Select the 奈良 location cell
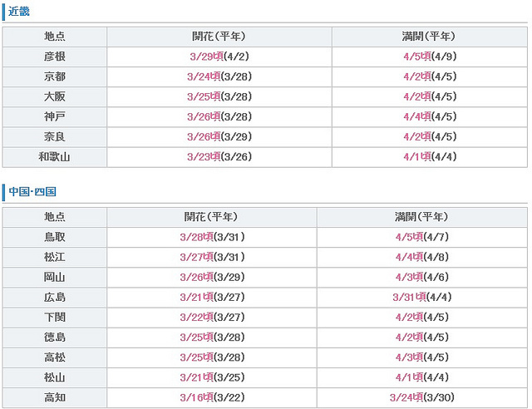Viewport: 532px width, 409px height. pyautogui.click(x=55, y=137)
